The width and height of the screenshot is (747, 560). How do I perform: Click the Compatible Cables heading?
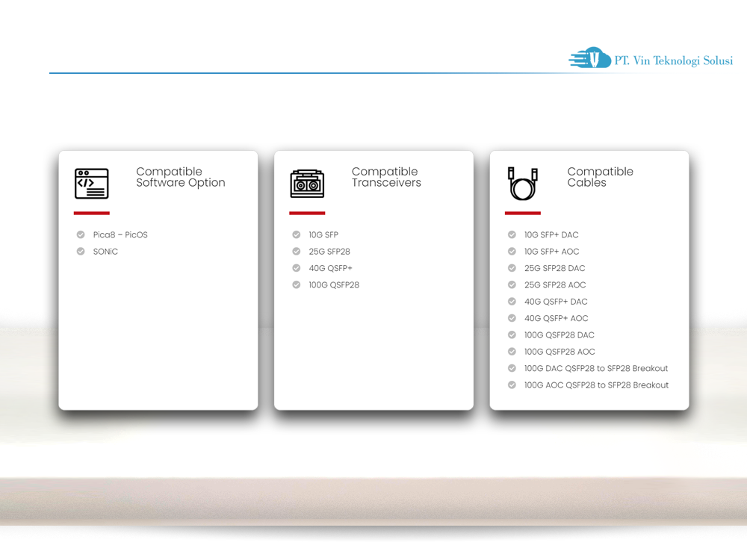[x=601, y=177]
